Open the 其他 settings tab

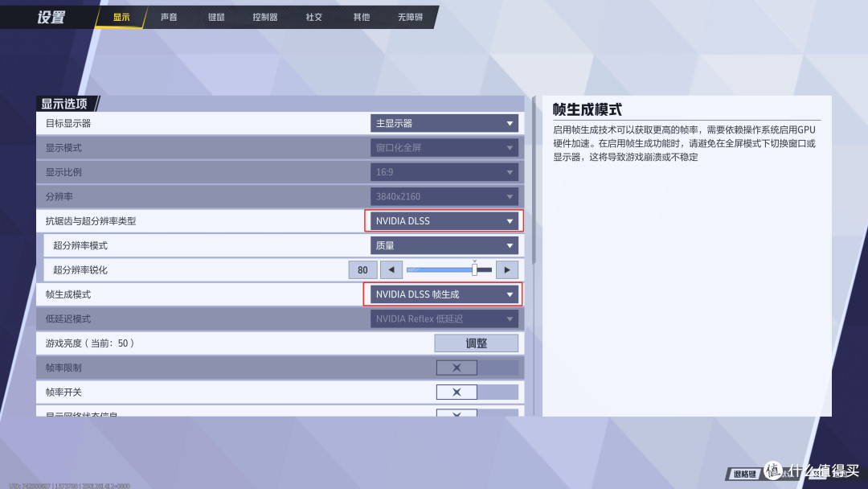[362, 17]
